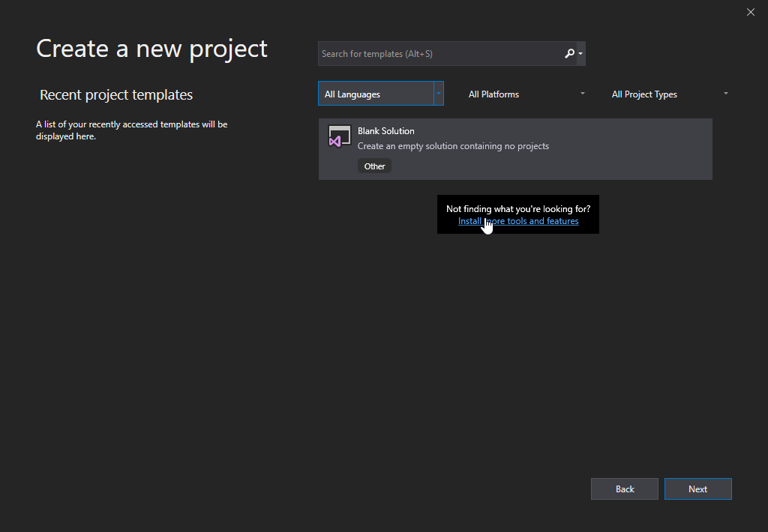Click the All Languages dropdown chevron
This screenshot has width=768, height=532.
click(438, 94)
